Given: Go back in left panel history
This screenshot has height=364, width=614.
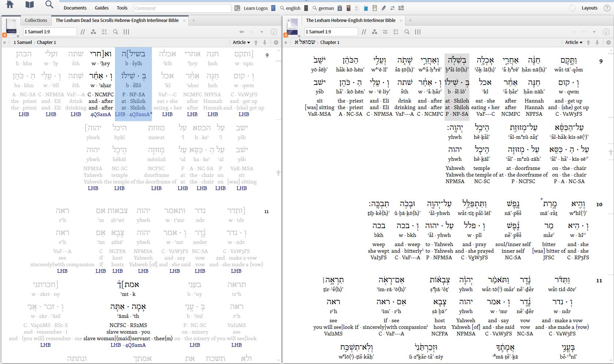Looking at the screenshot, I should [242, 32].
